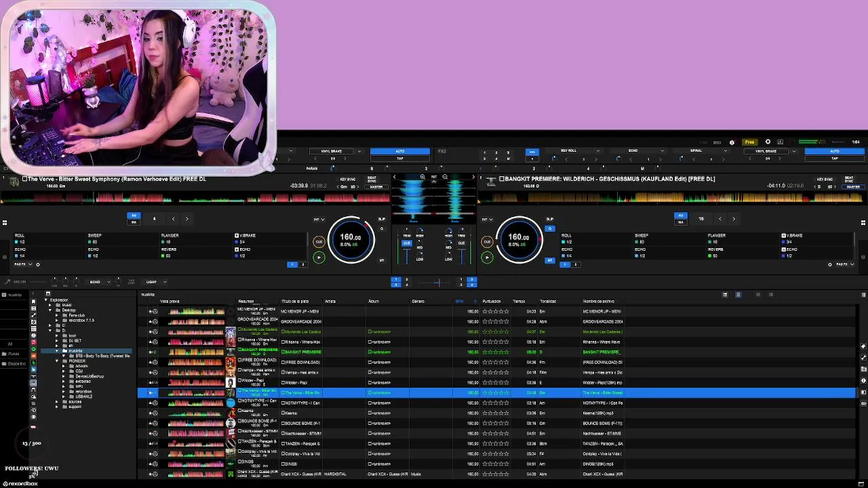The width and height of the screenshot is (868, 488).
Task: Switch deck 1 pads to page 2
Action: 302,264
